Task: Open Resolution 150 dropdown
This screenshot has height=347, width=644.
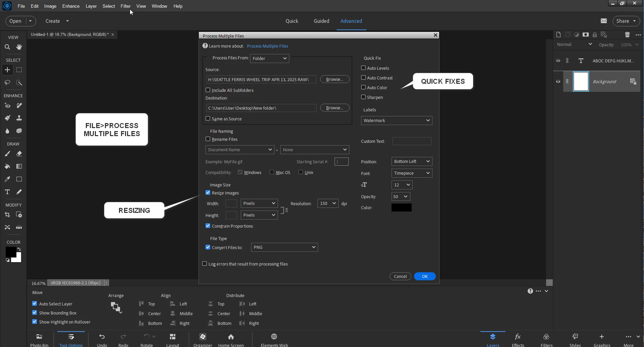Action: (x=328, y=203)
